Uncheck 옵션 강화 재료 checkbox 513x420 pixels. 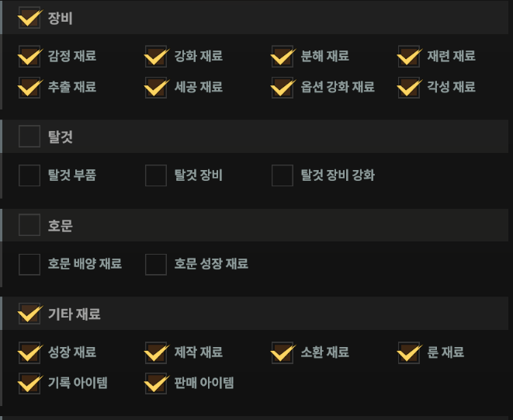282,88
